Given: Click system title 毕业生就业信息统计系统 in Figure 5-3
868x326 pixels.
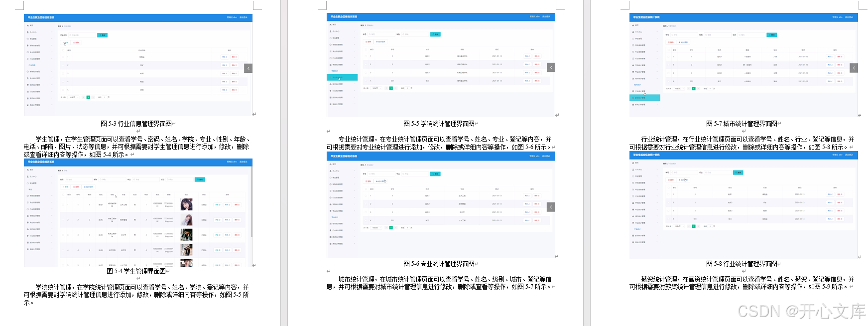Looking at the screenshot, I should coord(41,17).
